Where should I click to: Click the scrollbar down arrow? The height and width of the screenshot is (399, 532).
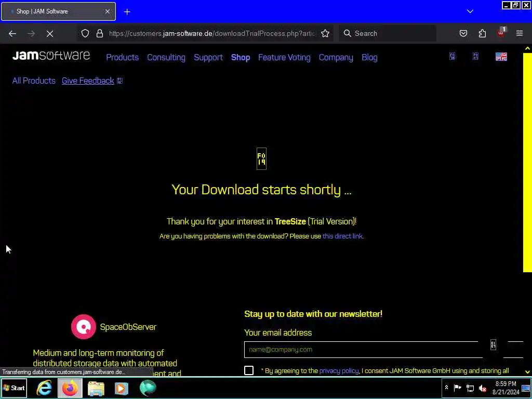[x=527, y=372]
